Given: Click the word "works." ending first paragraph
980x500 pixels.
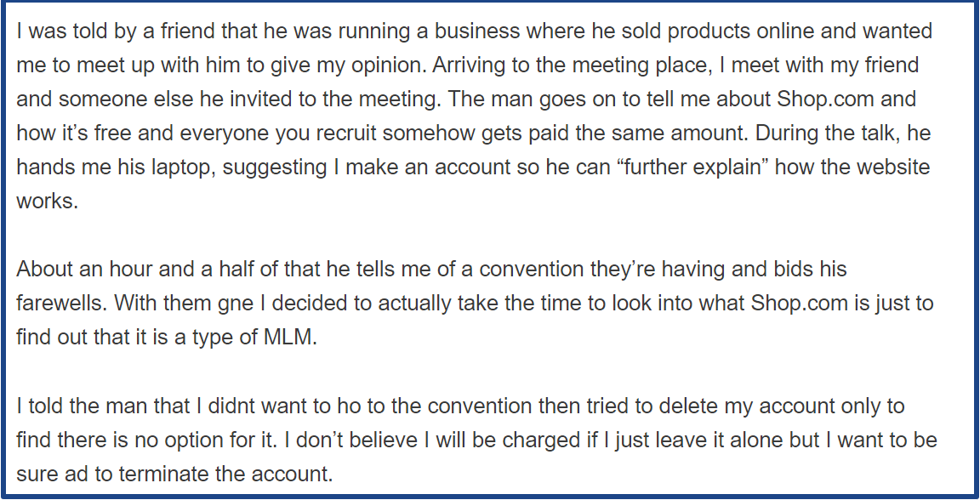Looking at the screenshot, I should tap(48, 202).
